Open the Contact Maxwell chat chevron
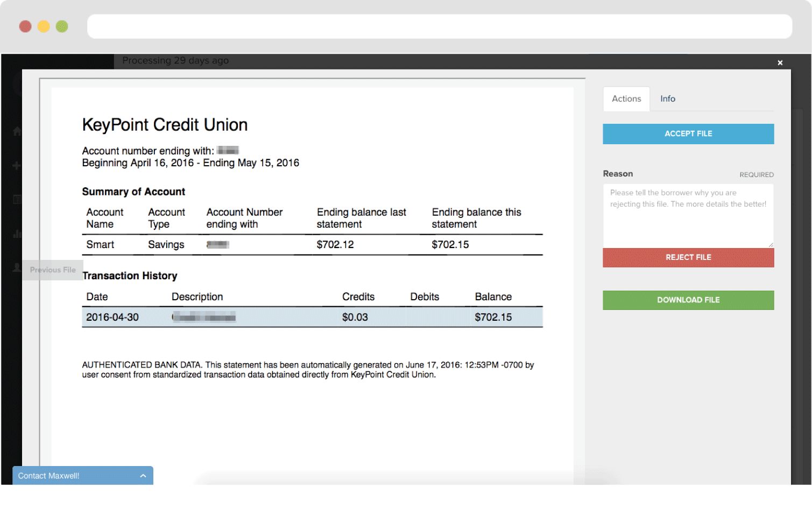812x529 pixels. 143,476
